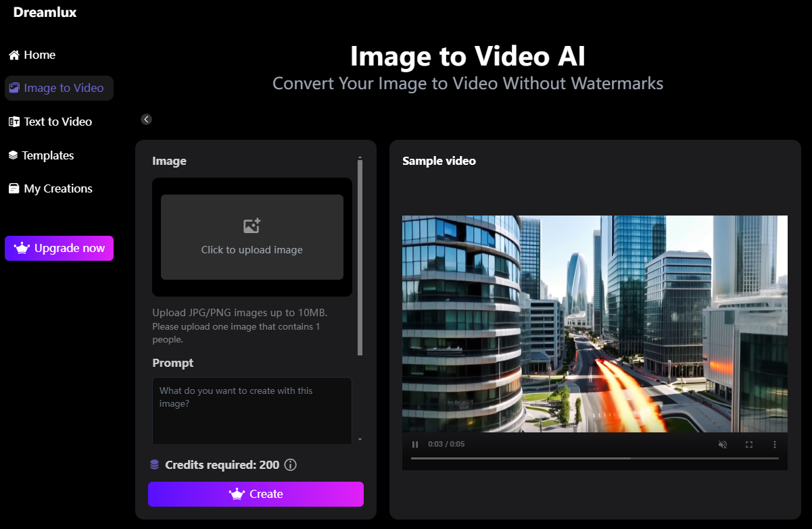Click to upload image area
This screenshot has height=529, width=812.
pos(252,237)
